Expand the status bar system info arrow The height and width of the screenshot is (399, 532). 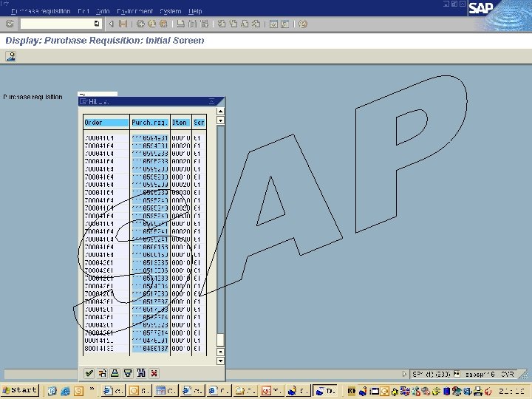404,374
